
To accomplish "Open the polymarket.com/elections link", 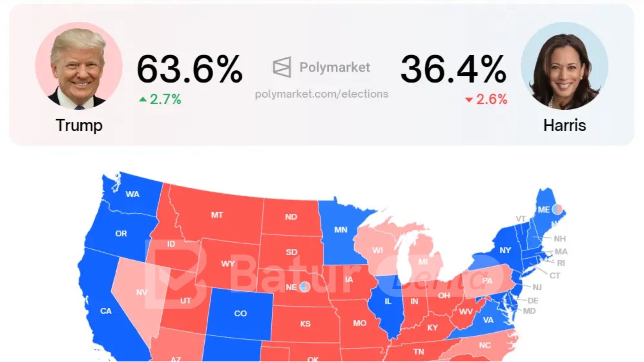I will [322, 94].
